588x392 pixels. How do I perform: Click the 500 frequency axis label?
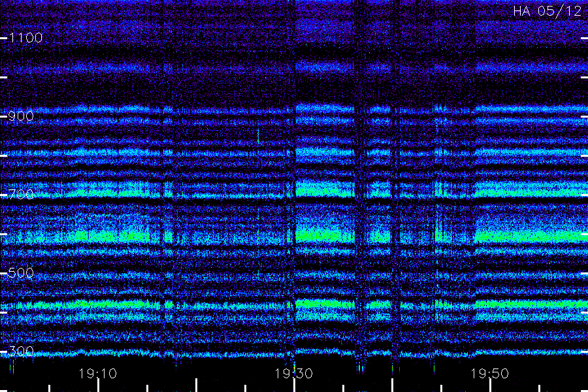click(21, 272)
